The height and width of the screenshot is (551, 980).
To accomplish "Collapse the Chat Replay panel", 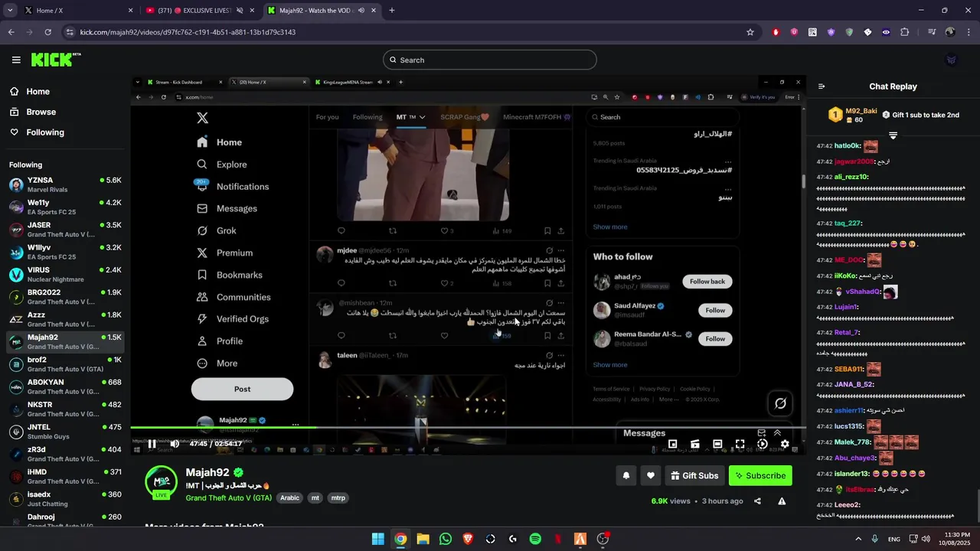I will click(822, 86).
